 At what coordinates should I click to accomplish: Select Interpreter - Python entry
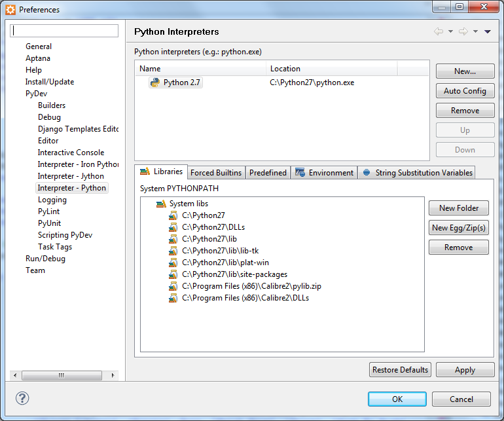(72, 188)
